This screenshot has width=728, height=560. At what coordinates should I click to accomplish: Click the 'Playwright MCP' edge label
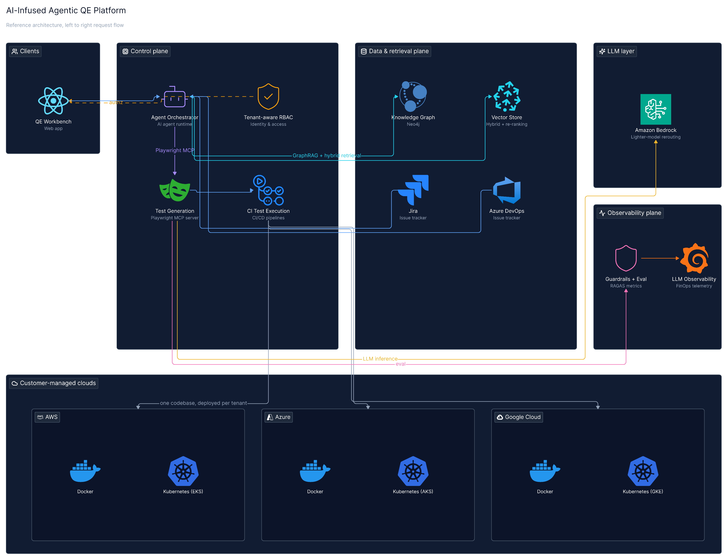(175, 150)
